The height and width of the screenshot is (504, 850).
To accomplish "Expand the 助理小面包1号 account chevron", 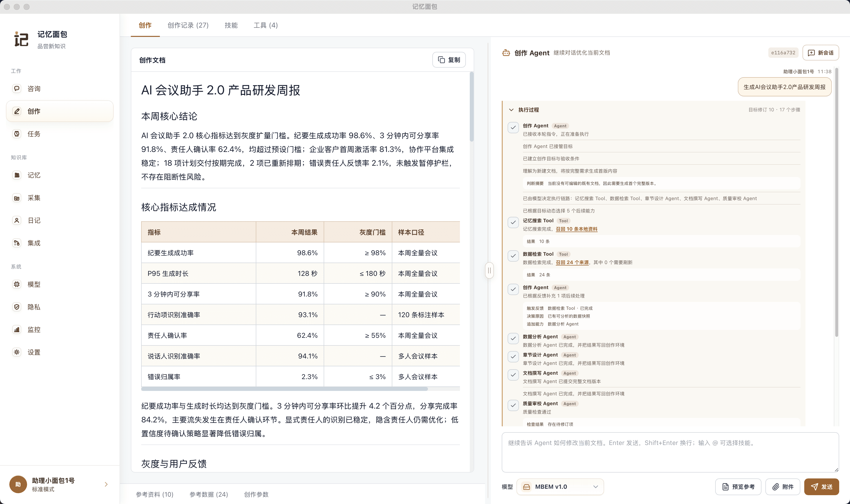I will 106,484.
